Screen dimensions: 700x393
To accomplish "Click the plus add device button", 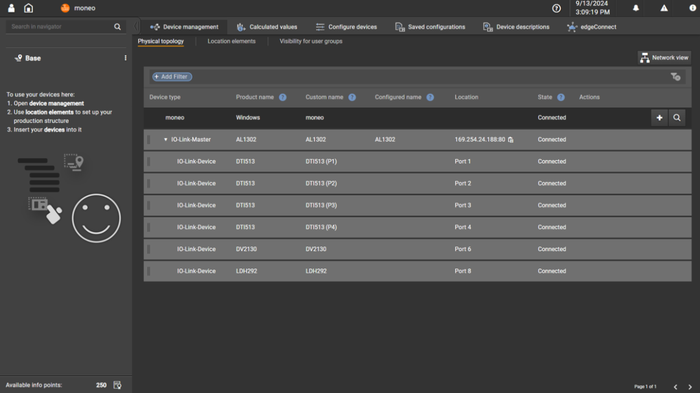I will pyautogui.click(x=659, y=118).
